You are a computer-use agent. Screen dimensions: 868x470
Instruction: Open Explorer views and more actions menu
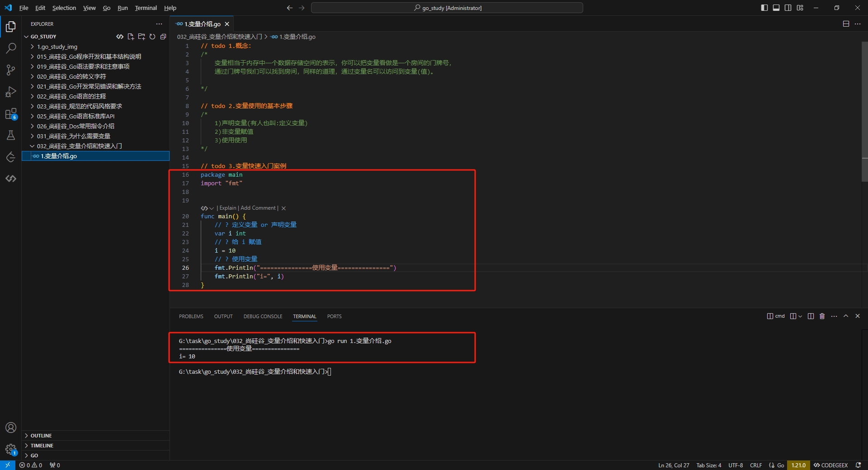159,24
